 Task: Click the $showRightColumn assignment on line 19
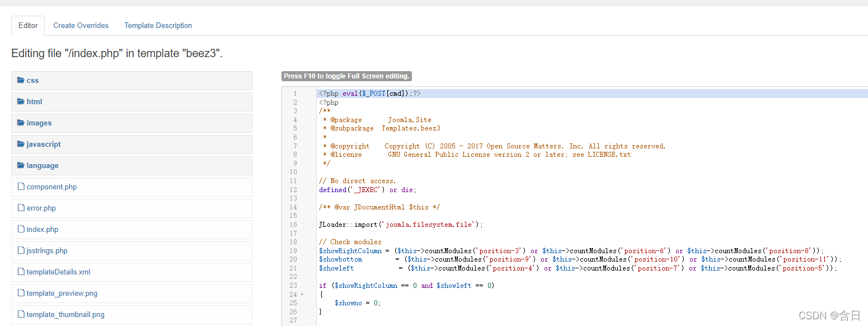tap(571, 251)
